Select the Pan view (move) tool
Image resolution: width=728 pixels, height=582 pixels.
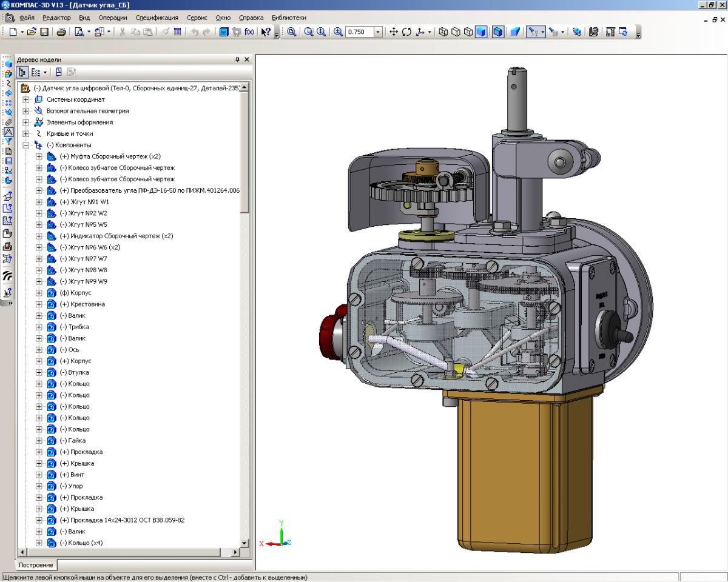pyautogui.click(x=394, y=32)
